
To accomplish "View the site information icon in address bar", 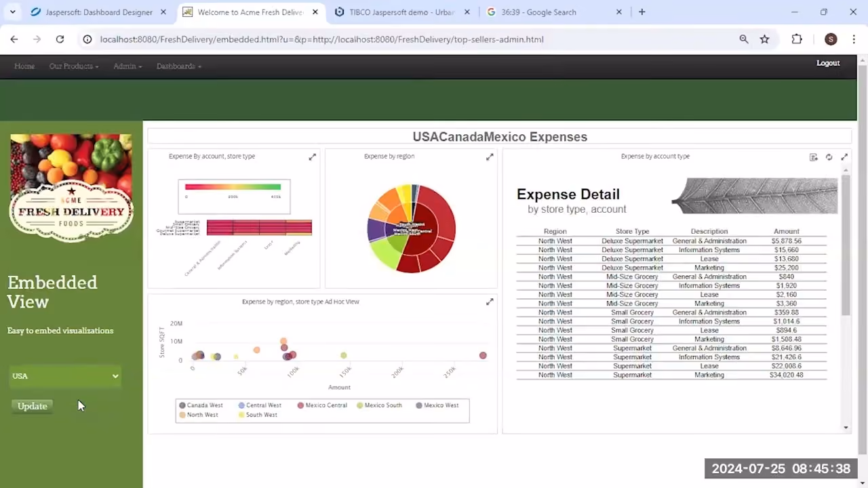I will tap(87, 39).
